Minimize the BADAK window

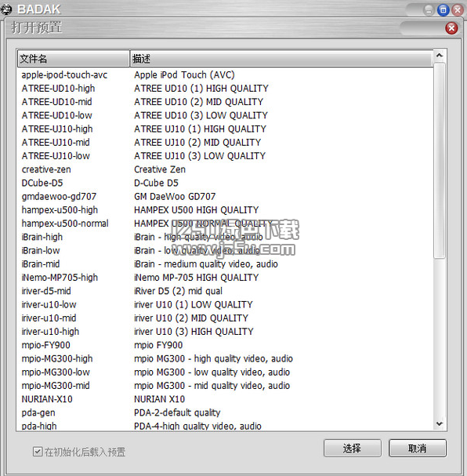[x=429, y=10]
